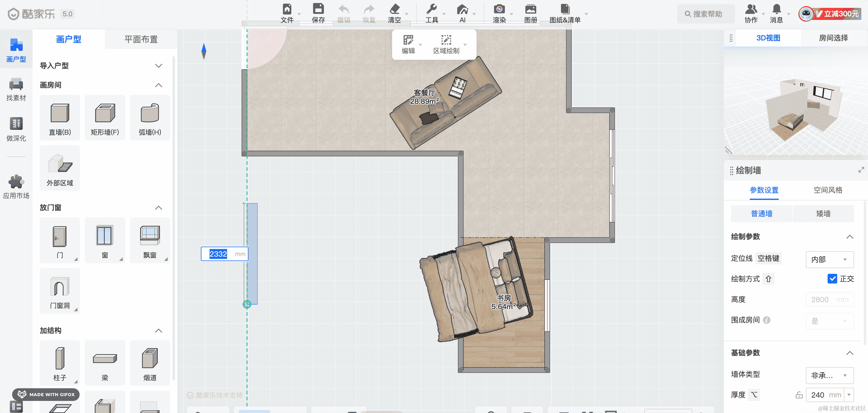This screenshot has height=413, width=868.
Task: Switch to the 空间风格 tab
Action: (828, 190)
